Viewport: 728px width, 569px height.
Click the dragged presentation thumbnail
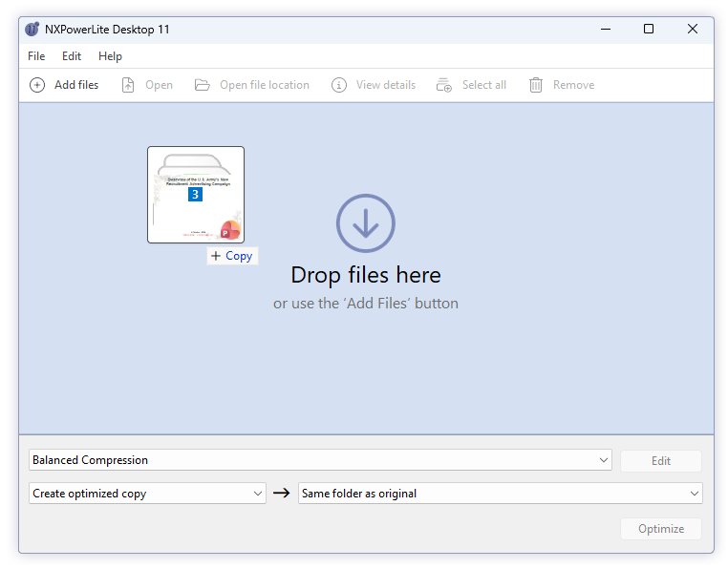pyautogui.click(x=196, y=195)
